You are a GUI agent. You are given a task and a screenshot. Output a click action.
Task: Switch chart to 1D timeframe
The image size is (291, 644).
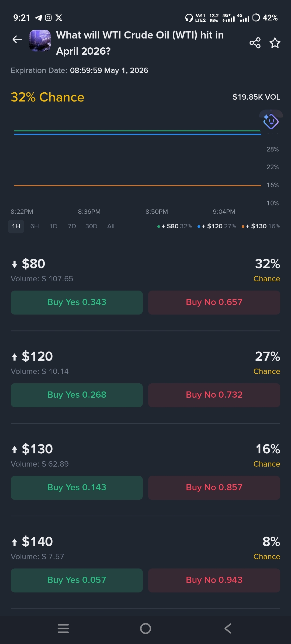pyautogui.click(x=53, y=226)
